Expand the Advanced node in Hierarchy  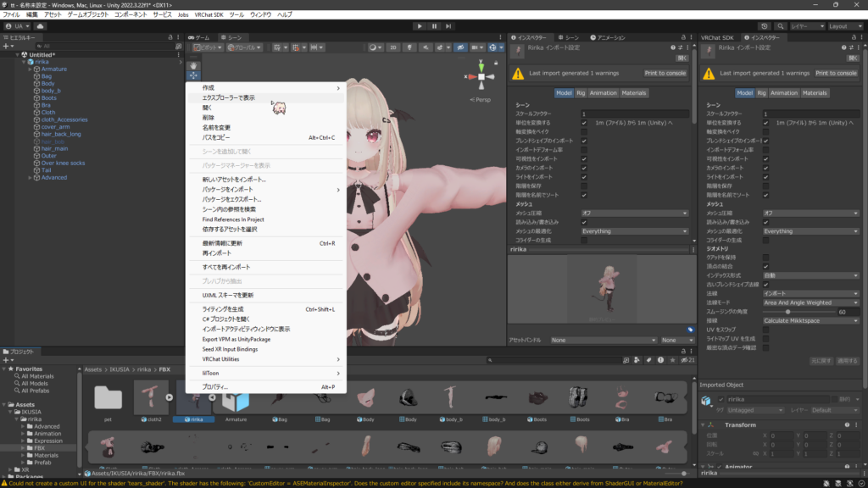pyautogui.click(x=30, y=178)
